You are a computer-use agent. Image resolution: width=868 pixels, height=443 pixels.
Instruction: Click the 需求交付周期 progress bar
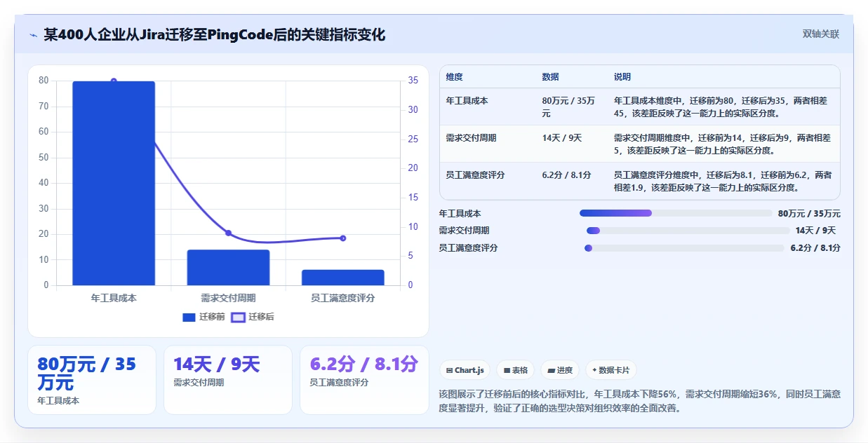pos(688,231)
